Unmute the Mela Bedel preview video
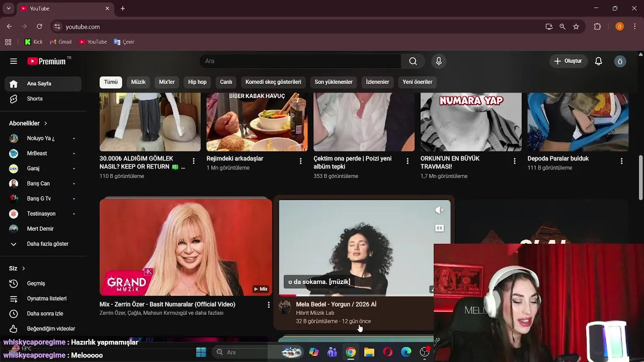This screenshot has width=644, height=362. tap(440, 210)
